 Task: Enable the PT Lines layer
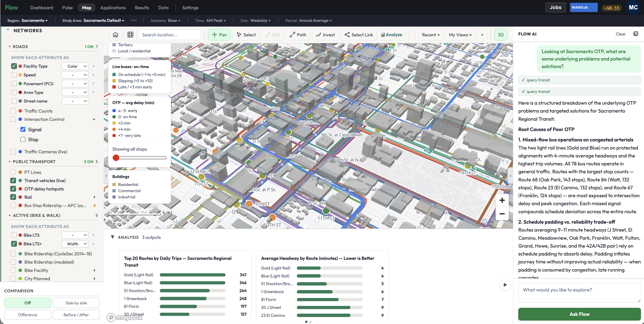[x=13, y=172]
